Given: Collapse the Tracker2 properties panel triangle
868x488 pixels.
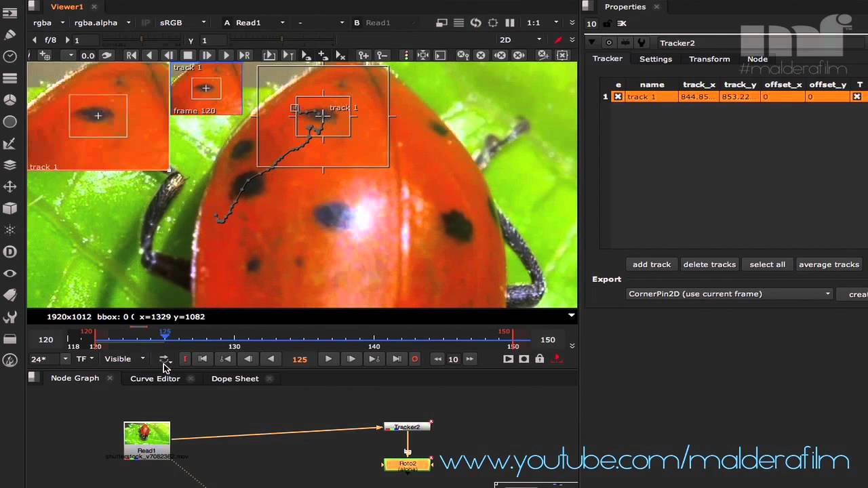Looking at the screenshot, I should tap(592, 43).
